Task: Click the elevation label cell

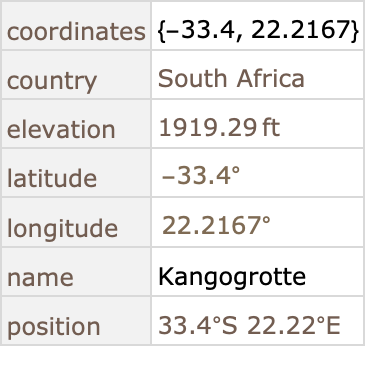Action: (x=76, y=124)
